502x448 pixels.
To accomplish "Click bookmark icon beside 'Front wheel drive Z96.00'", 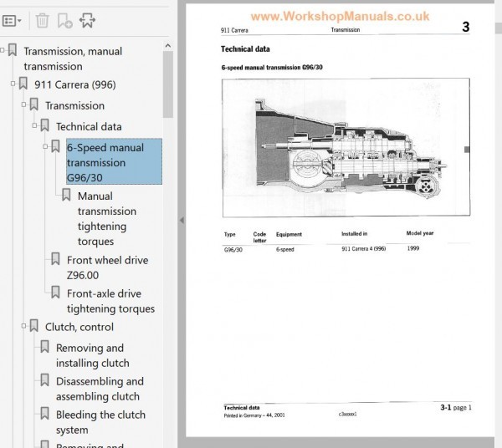I will click(55, 259).
